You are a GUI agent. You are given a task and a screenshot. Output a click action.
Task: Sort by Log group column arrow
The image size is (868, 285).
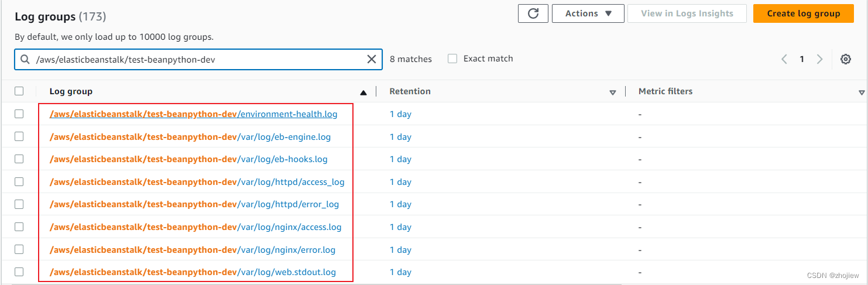tap(363, 92)
